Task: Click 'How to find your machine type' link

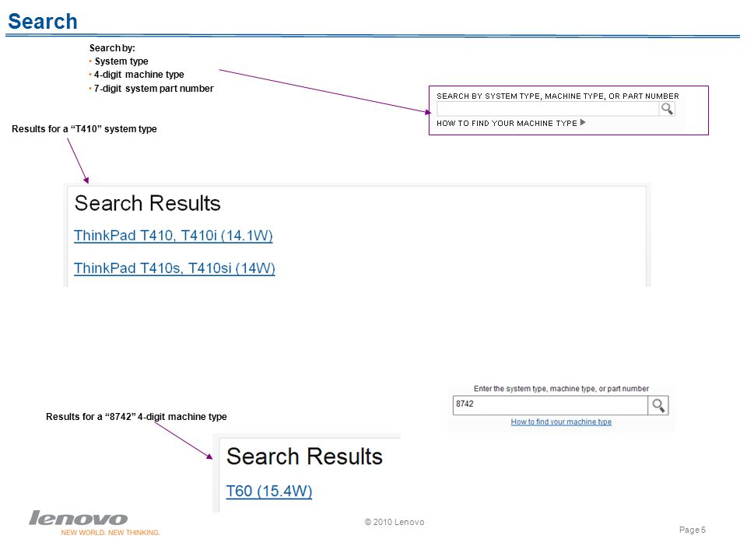Action: 561,422
